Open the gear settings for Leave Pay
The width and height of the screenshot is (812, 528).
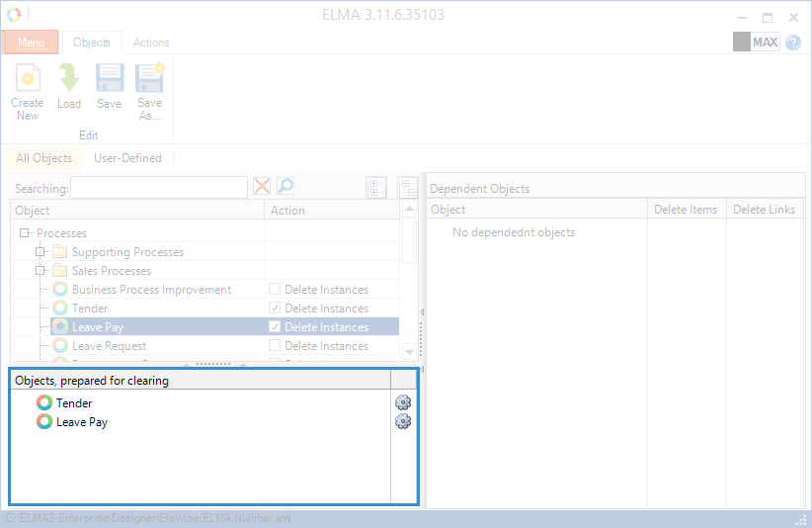coord(402,421)
